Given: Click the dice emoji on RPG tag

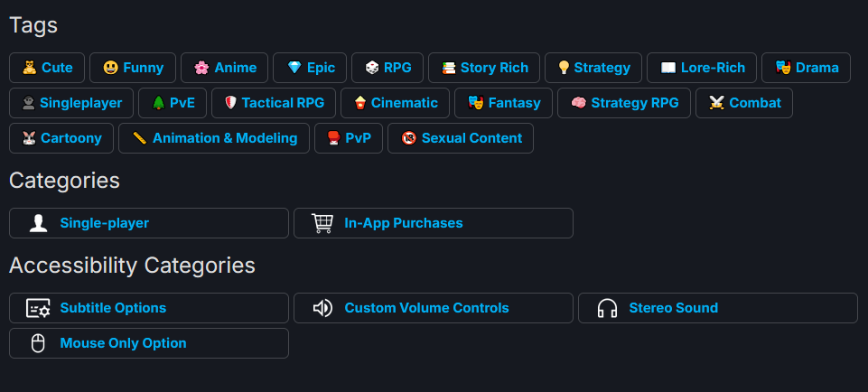Looking at the screenshot, I should (371, 68).
